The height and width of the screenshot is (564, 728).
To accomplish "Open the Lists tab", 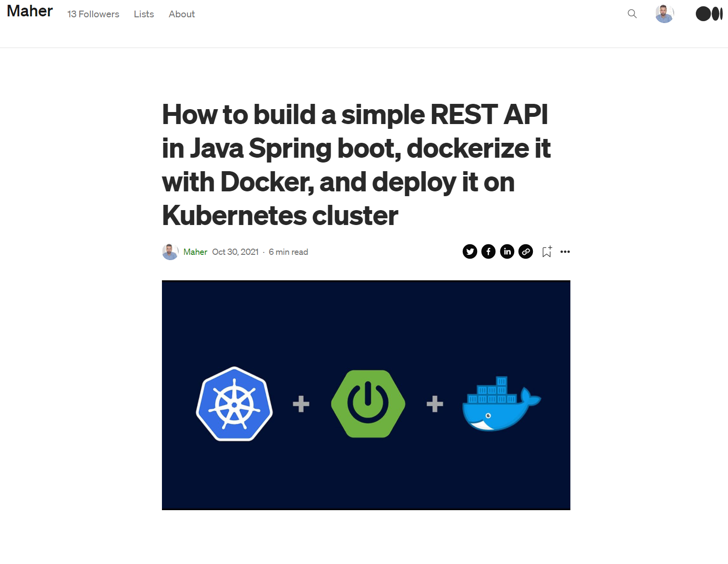I will (x=144, y=14).
